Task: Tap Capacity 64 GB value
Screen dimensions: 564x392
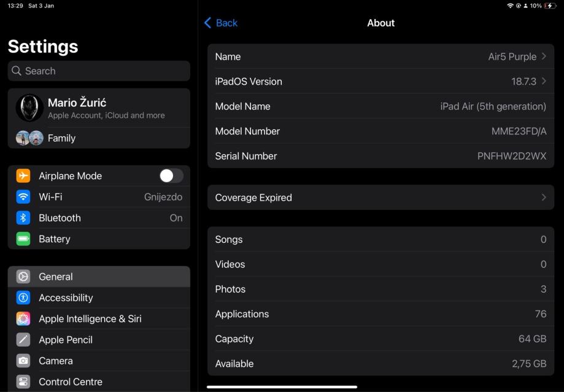Action: coord(532,339)
